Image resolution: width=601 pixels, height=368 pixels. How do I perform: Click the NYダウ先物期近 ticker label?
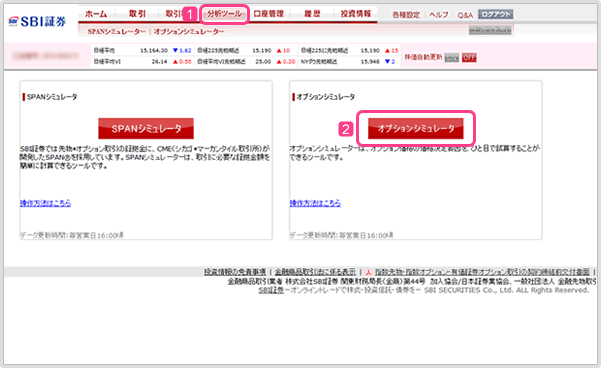click(319, 62)
